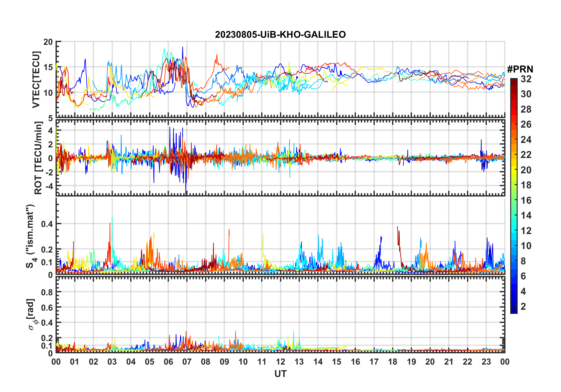This screenshot has height=392, width=561.
Task: Select the VTEC[TECU] y-axis label
Action: point(36,80)
